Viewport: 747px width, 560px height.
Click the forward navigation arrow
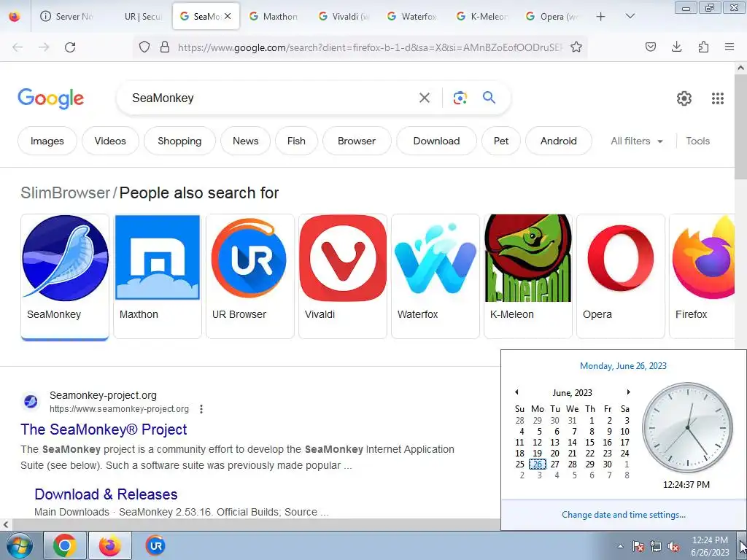click(x=44, y=47)
